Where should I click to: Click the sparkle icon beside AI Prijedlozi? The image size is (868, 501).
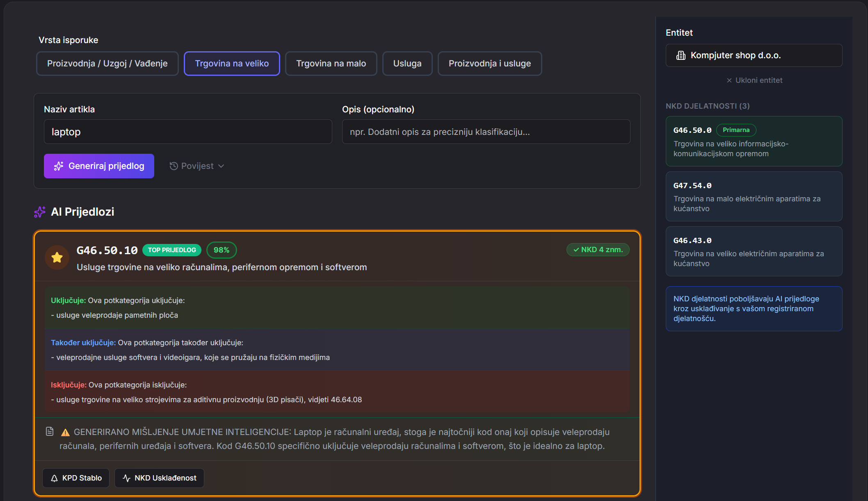click(x=40, y=212)
